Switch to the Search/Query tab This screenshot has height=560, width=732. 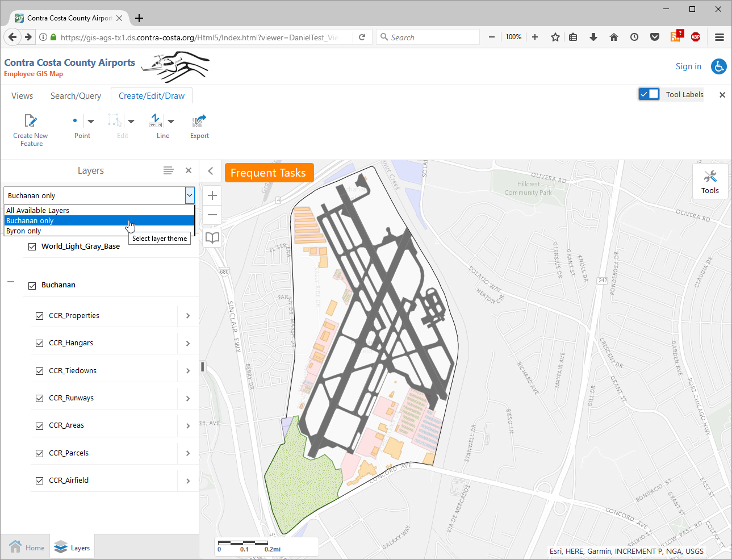pos(76,96)
